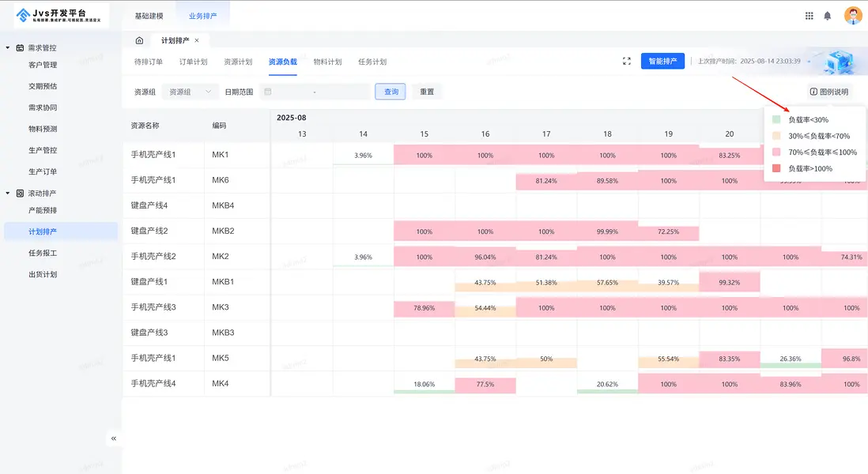Open the 任务计划 tab

[372, 62]
